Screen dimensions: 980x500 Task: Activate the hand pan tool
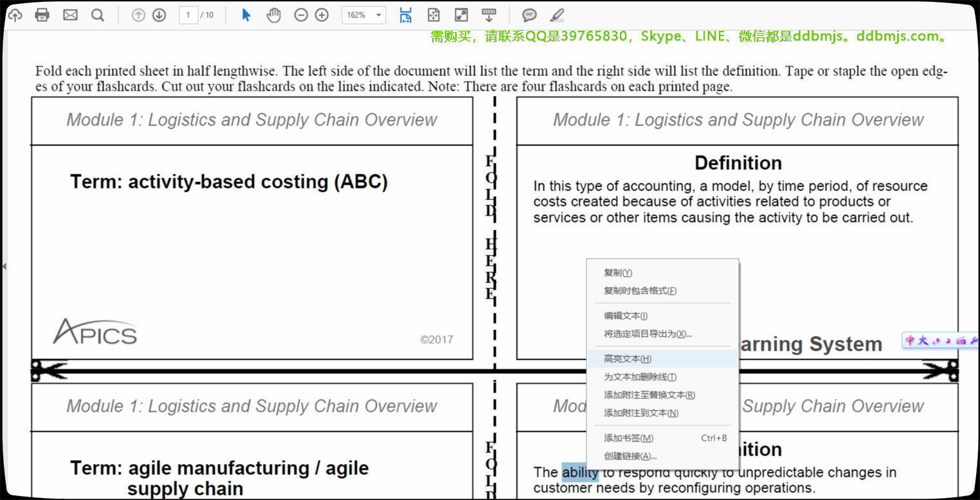click(274, 15)
